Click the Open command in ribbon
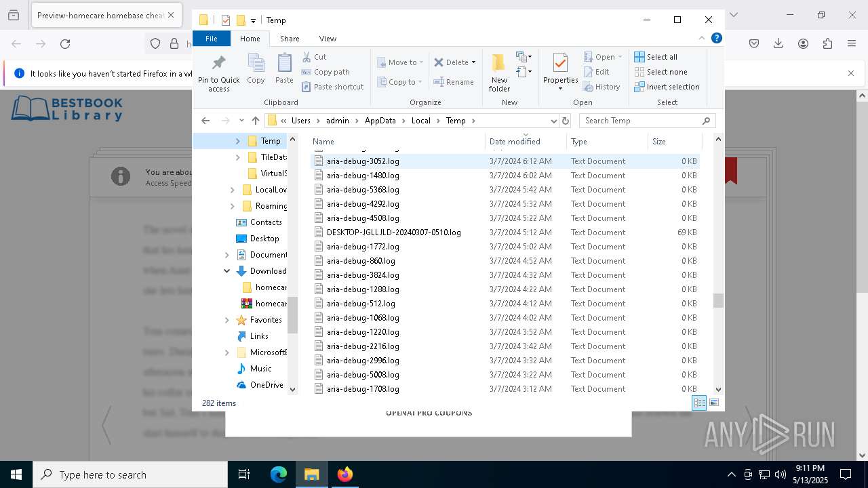 tap(602, 57)
